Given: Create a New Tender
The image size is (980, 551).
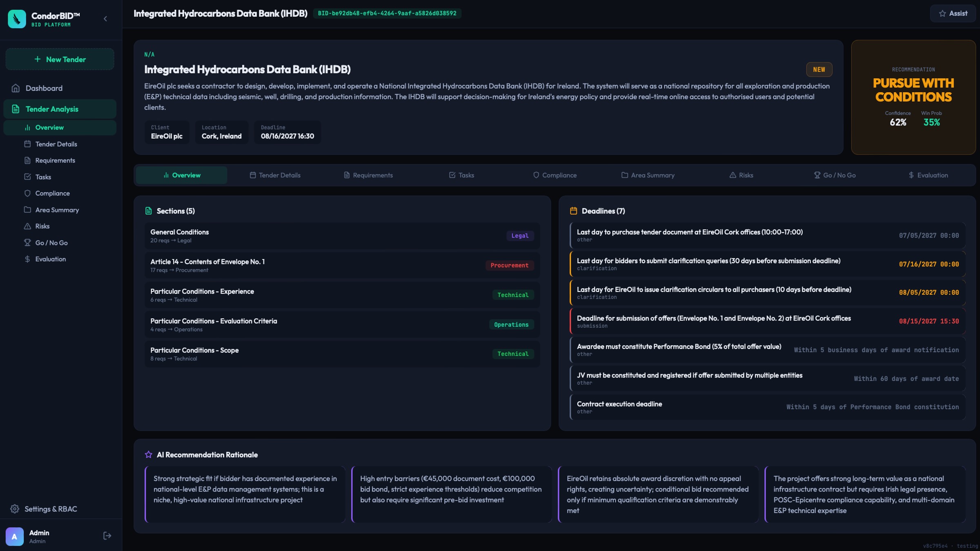Looking at the screenshot, I should point(60,59).
